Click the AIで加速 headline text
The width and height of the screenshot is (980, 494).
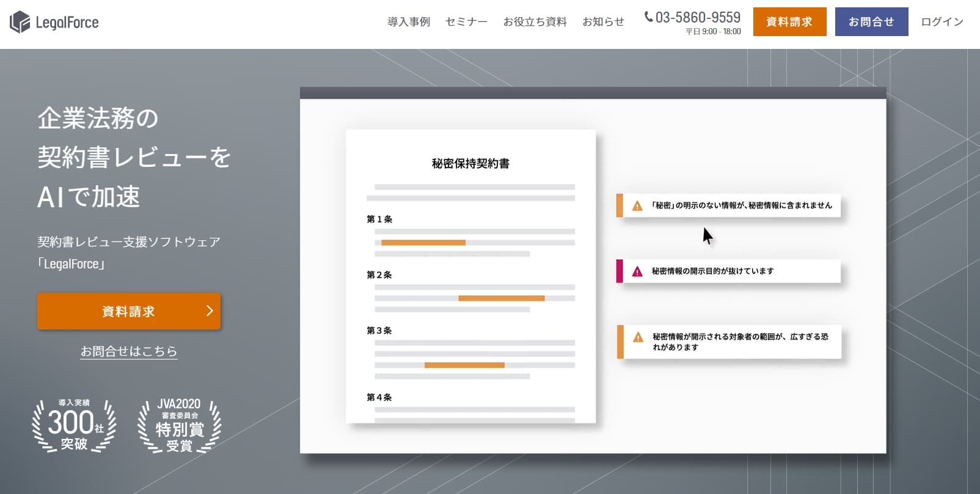point(89,197)
